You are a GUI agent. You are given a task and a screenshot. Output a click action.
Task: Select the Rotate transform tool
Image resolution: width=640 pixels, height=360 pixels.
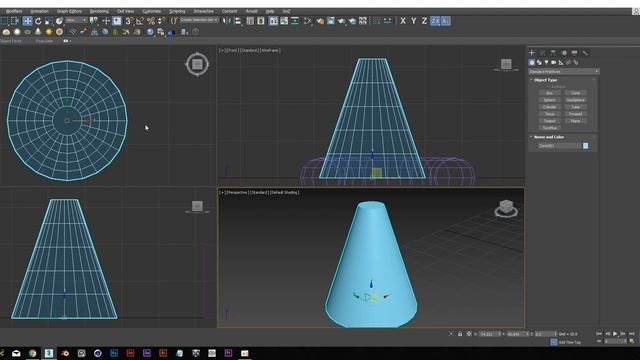click(38, 21)
